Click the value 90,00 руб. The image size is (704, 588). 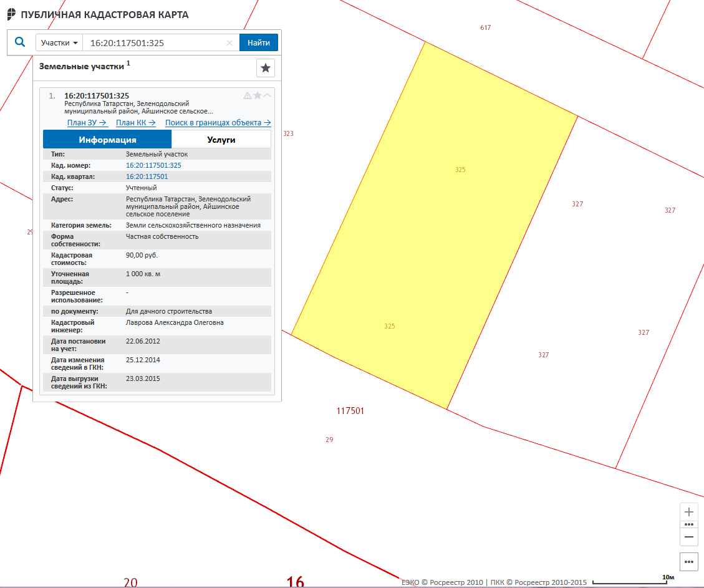(142, 255)
